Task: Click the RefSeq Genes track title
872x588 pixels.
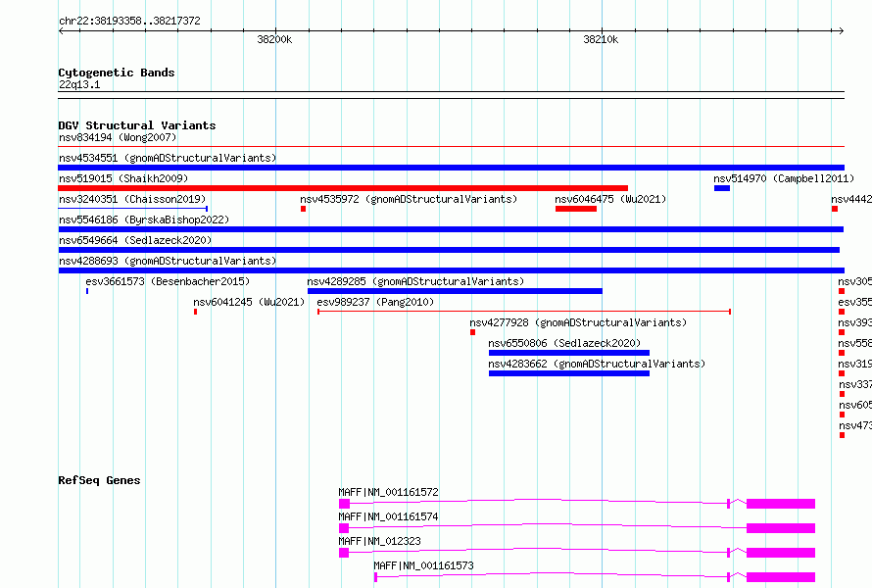Action: pyautogui.click(x=99, y=480)
